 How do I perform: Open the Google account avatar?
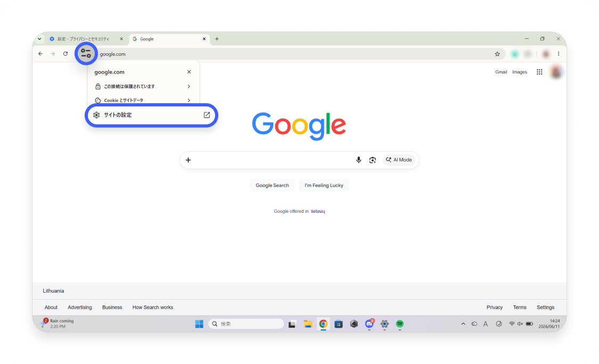[x=556, y=72]
